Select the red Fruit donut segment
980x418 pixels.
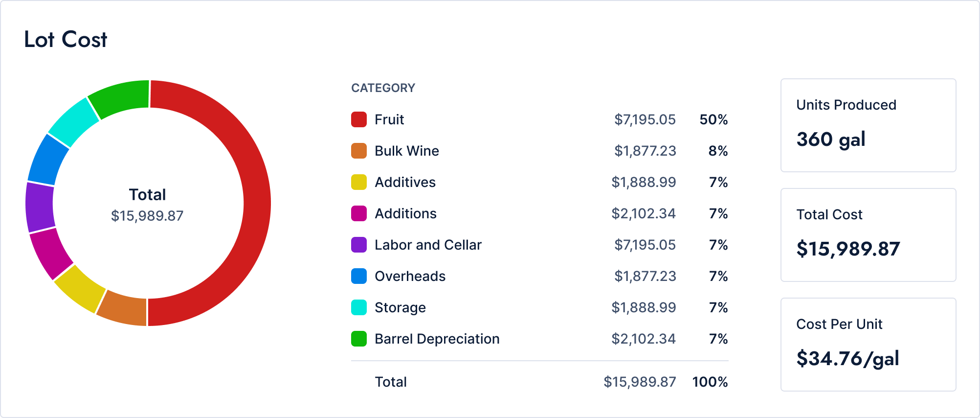click(257, 203)
